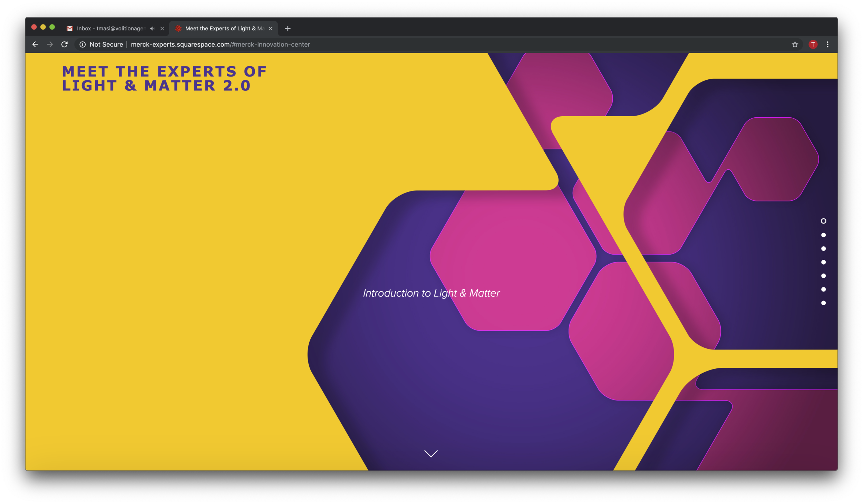Open the profile avatar labeled T
863x504 pixels.
(x=813, y=45)
